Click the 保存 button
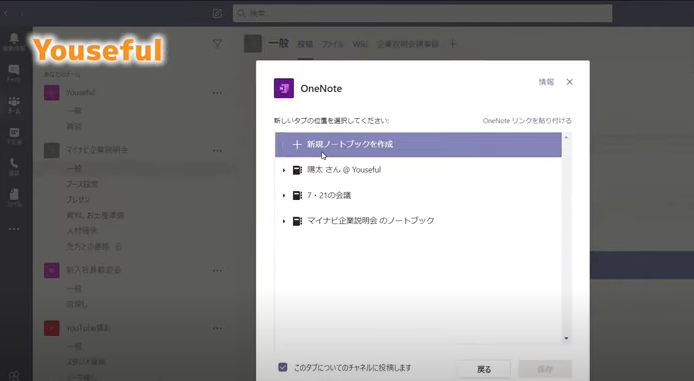 (545, 369)
